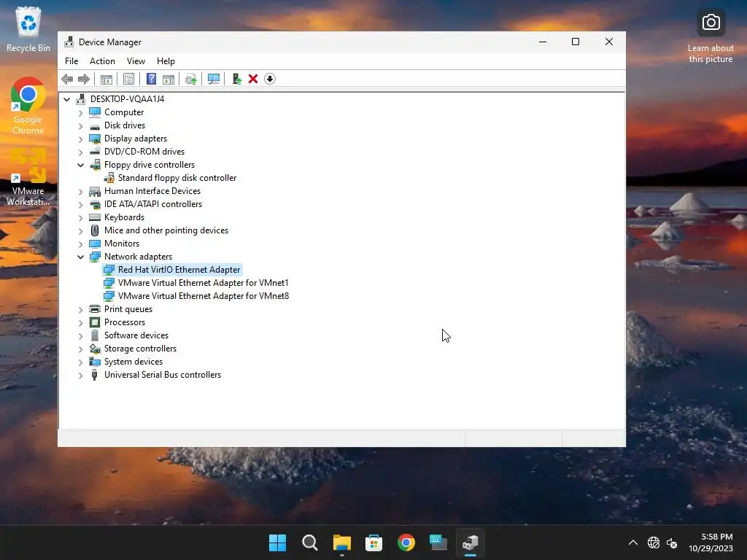Click the Monitors label
This screenshot has height=560, width=747.
[x=122, y=244]
